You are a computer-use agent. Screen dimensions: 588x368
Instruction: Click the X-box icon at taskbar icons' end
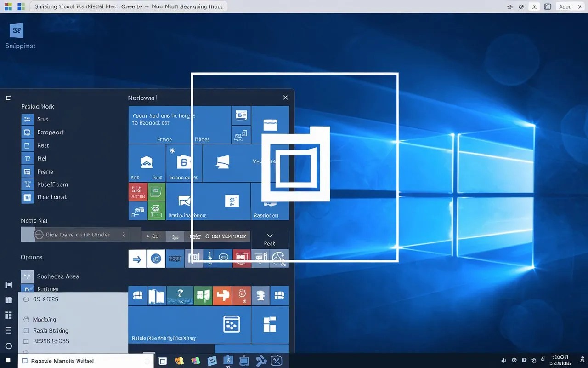[277, 361]
